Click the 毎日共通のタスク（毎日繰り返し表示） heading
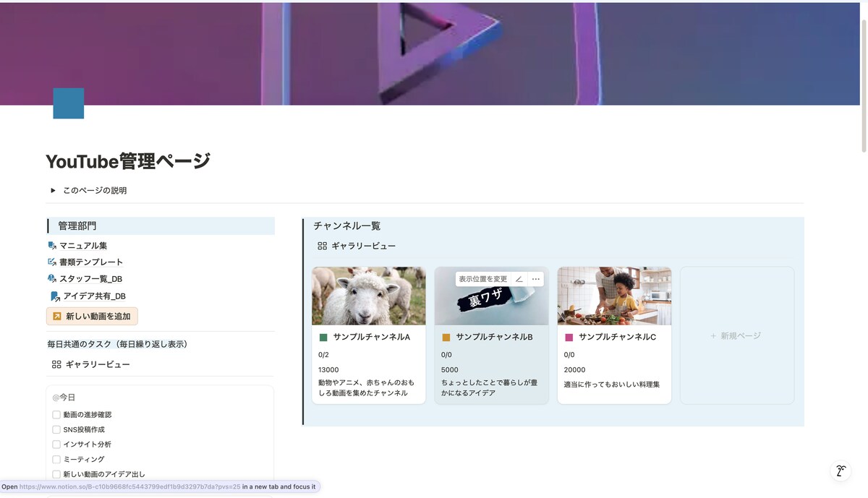This screenshot has height=498, width=868. (x=118, y=344)
